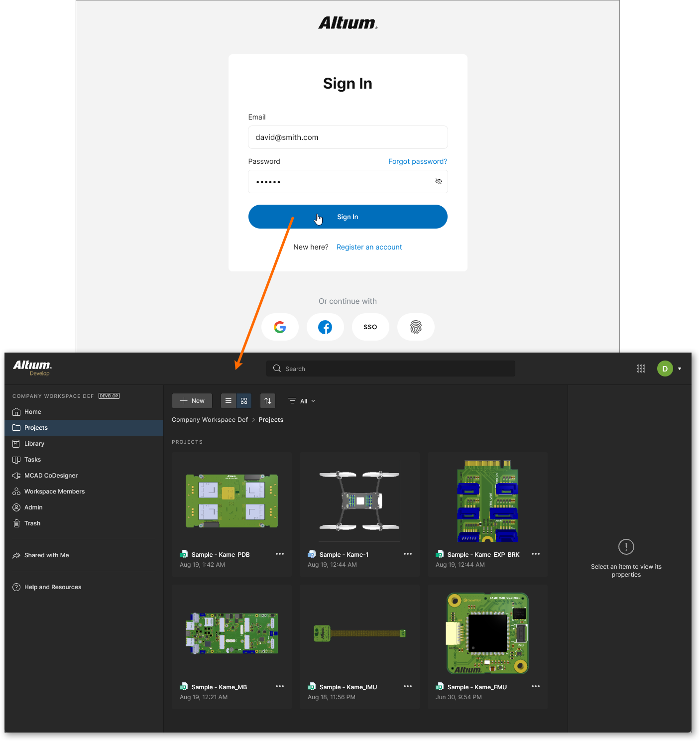Open more options for Sample - Kame-1

[x=408, y=554]
